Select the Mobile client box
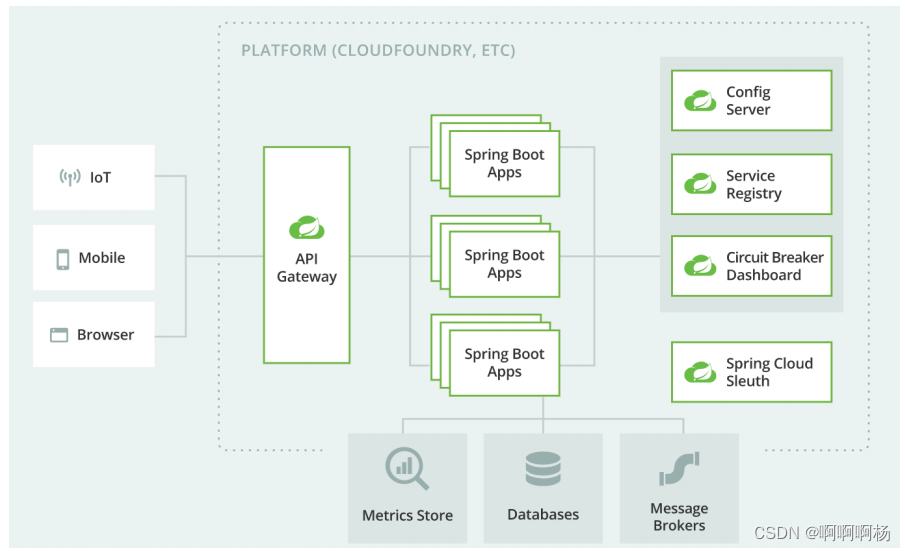The height and width of the screenshot is (551, 905). tap(94, 257)
